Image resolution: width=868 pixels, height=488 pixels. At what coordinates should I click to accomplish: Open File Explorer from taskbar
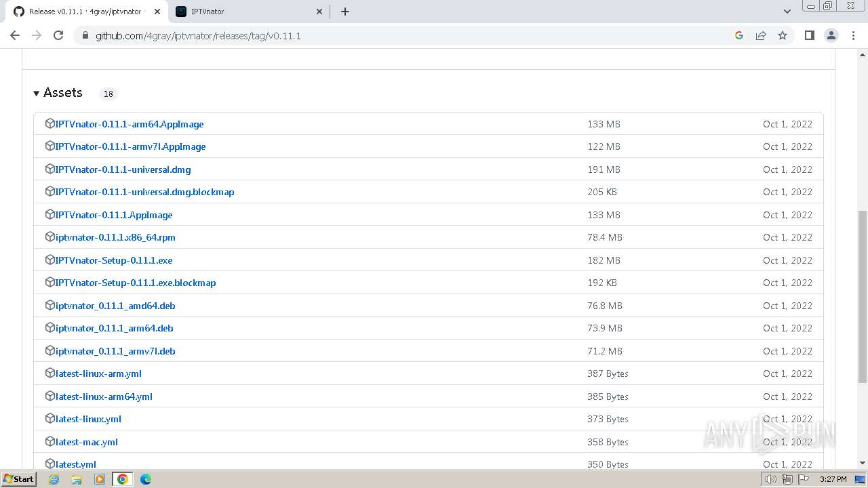coord(77,479)
